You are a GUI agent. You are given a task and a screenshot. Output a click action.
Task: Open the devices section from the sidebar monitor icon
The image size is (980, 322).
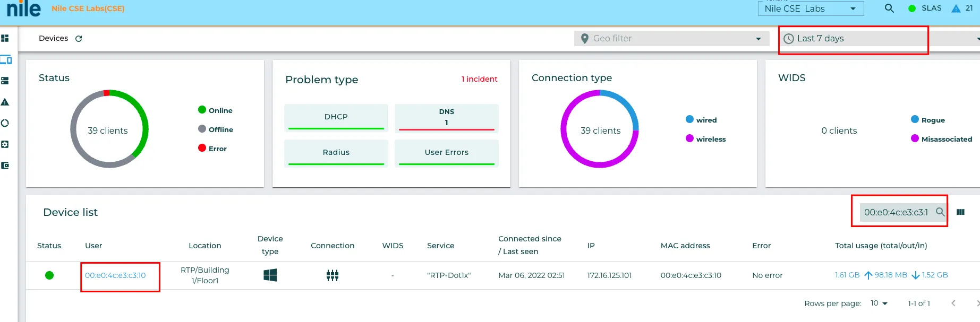point(6,59)
